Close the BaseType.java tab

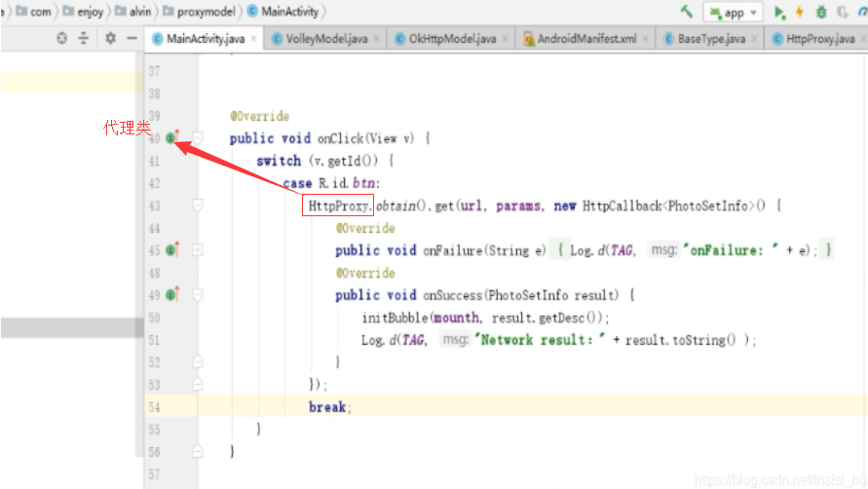754,38
